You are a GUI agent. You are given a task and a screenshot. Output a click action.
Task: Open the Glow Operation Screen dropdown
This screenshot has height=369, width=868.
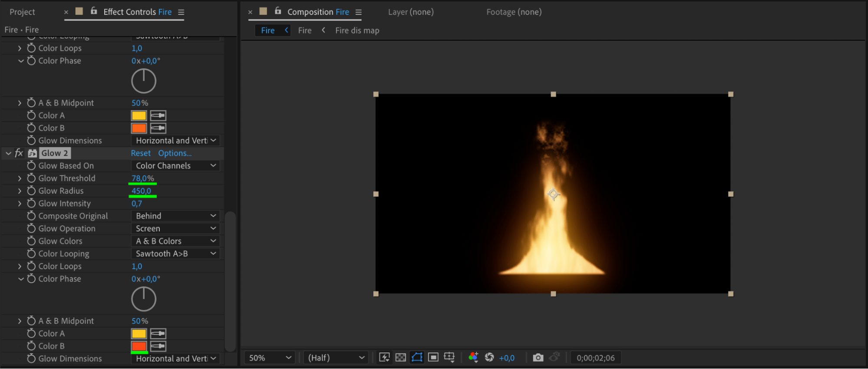tap(175, 229)
